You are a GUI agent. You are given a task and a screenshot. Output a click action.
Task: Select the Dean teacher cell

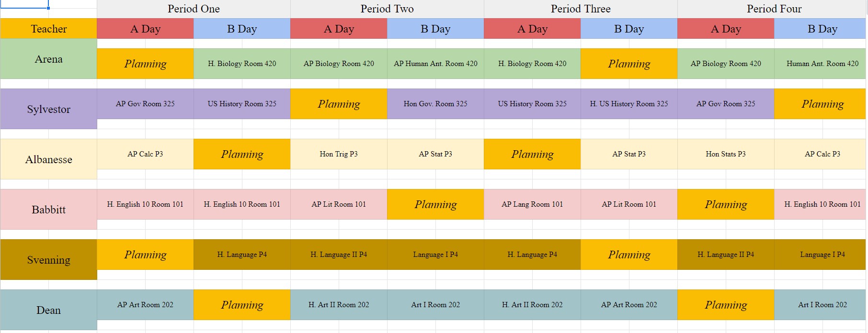pos(48,310)
